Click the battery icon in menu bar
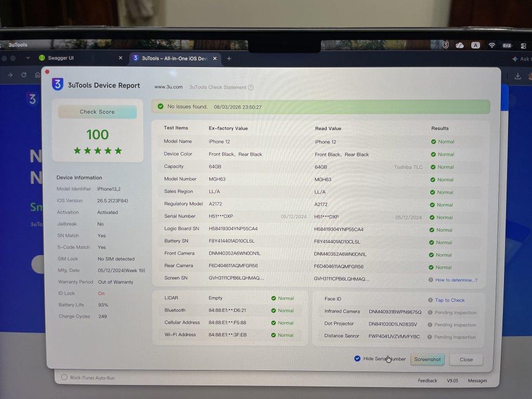The width and height of the screenshot is (532, 399). point(507,46)
